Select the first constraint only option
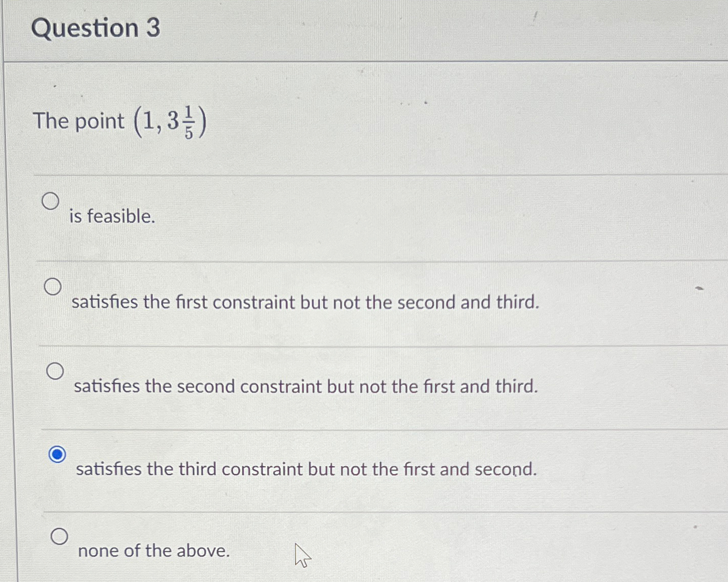 pos(53,287)
